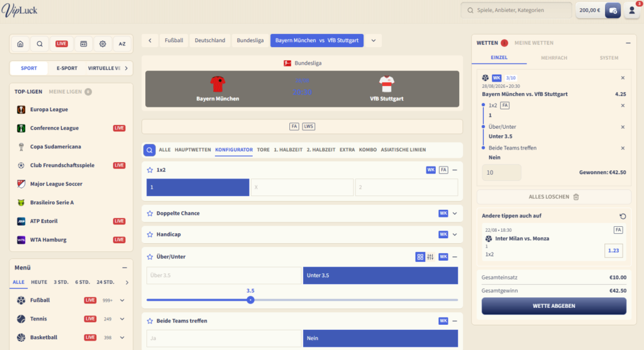Collapse the Über/Unter market
Screen dimensions: 644x350
(x=455, y=257)
